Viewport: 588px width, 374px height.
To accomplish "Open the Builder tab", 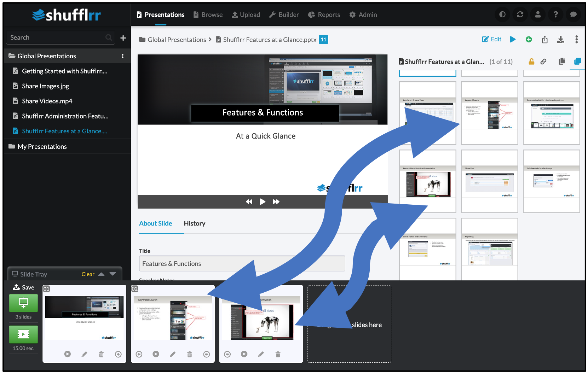I will (284, 14).
